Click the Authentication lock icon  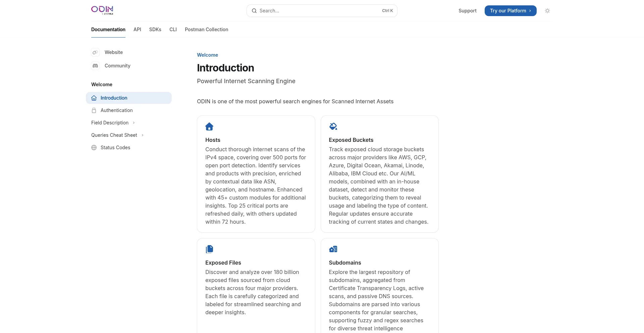[94, 110]
